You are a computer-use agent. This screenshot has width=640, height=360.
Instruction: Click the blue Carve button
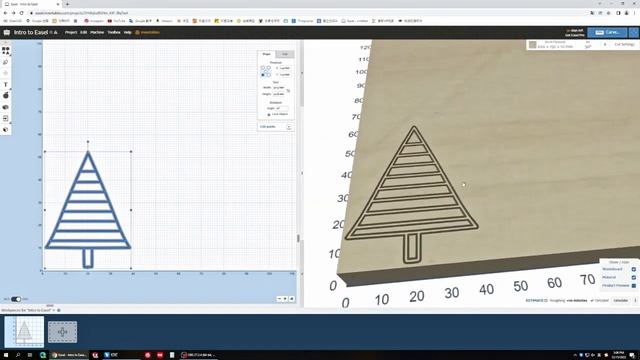pyautogui.click(x=607, y=32)
